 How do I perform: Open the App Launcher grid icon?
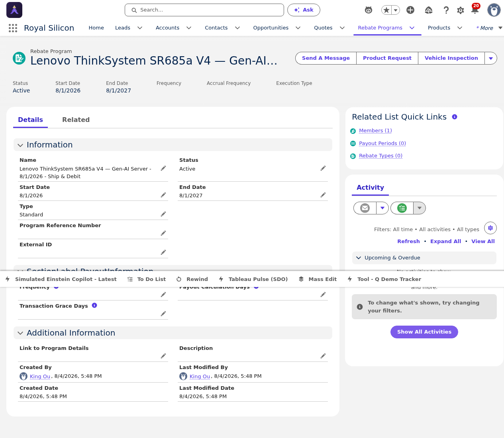[13, 28]
